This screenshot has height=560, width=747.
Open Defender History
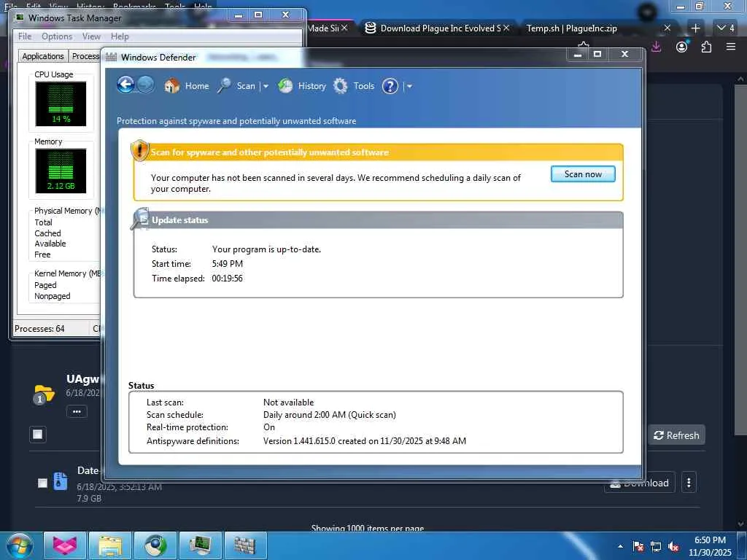pyautogui.click(x=302, y=86)
